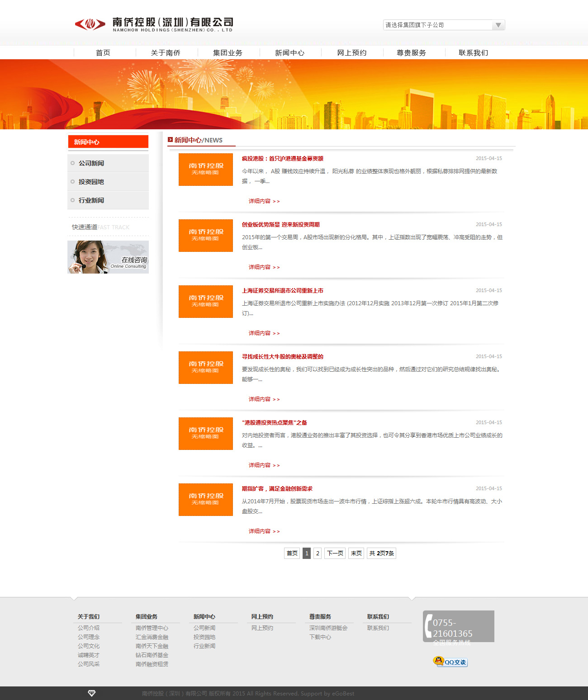Click the diamond icon in footer bar
The image size is (588, 700).
click(92, 693)
